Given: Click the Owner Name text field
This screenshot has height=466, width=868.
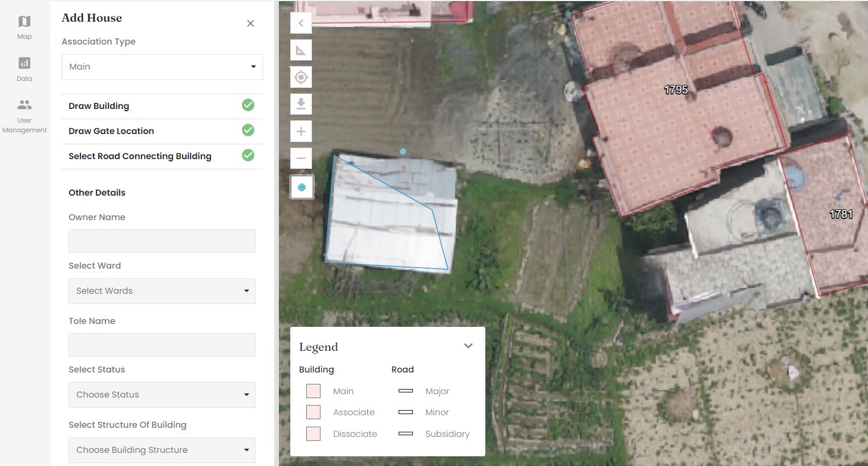Looking at the screenshot, I should click(162, 241).
